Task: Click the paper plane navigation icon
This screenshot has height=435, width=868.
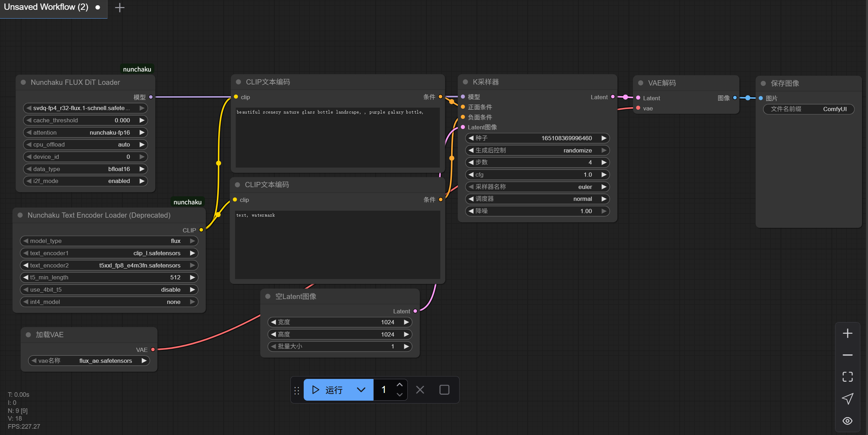Action: tap(847, 399)
